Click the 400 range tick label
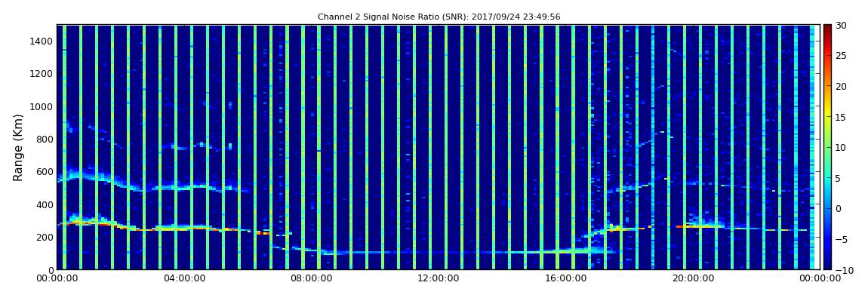The image size is (868, 307). [x=45, y=204]
